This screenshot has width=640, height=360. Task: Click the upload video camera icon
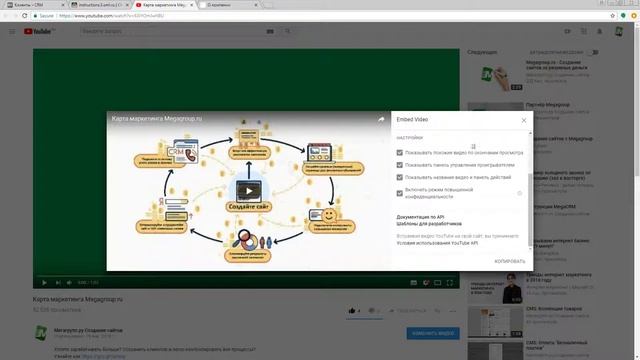pos(567,31)
